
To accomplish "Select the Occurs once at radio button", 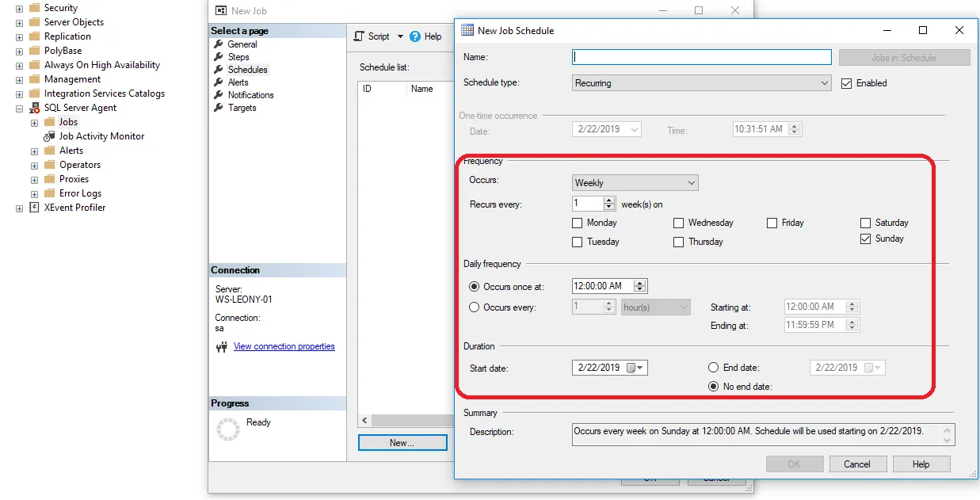I will [x=475, y=287].
